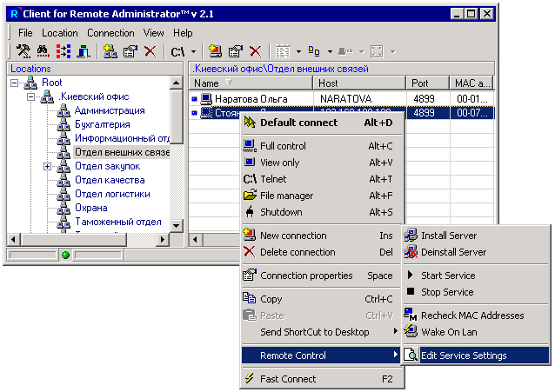Viewport: 555px width, 392px height.
Task: Choose Stop Service in submenu
Action: (x=476, y=292)
